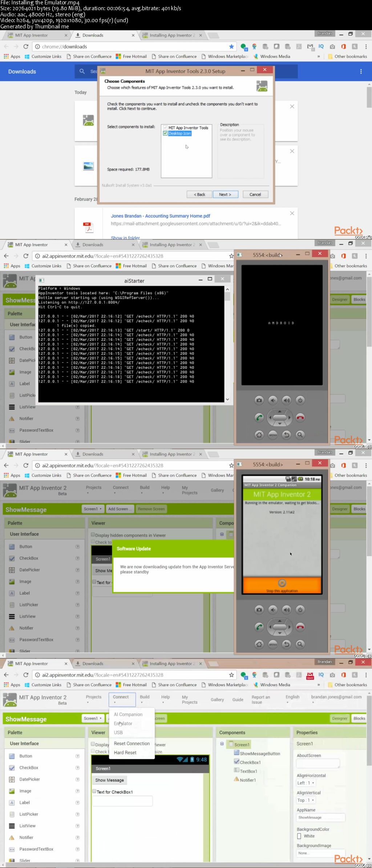The image size is (372, 868).
Task: Click the aiStarter console scrollbar down arrow
Action: pos(227,399)
